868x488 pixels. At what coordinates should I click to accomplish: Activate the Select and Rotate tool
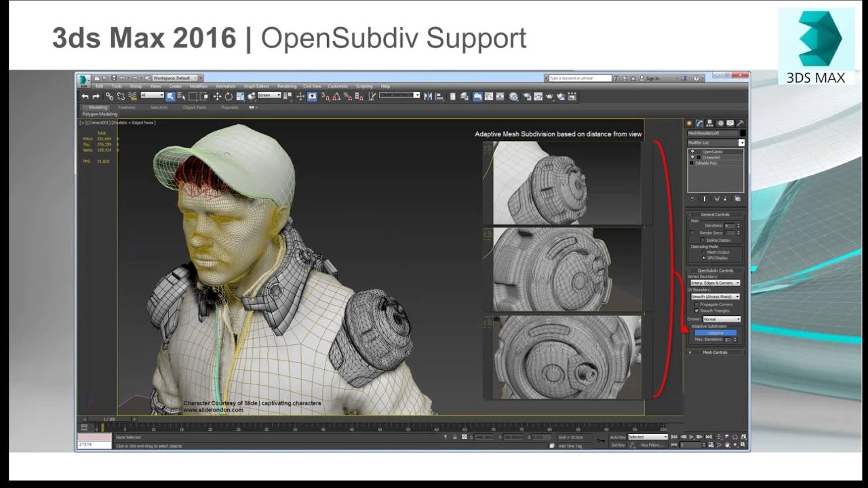pyautogui.click(x=229, y=96)
